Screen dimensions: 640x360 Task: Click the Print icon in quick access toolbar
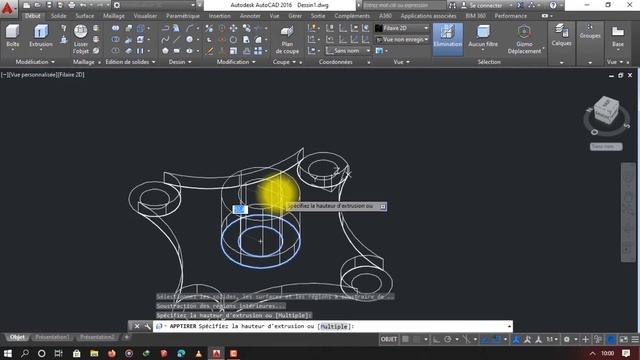tap(71, 5)
